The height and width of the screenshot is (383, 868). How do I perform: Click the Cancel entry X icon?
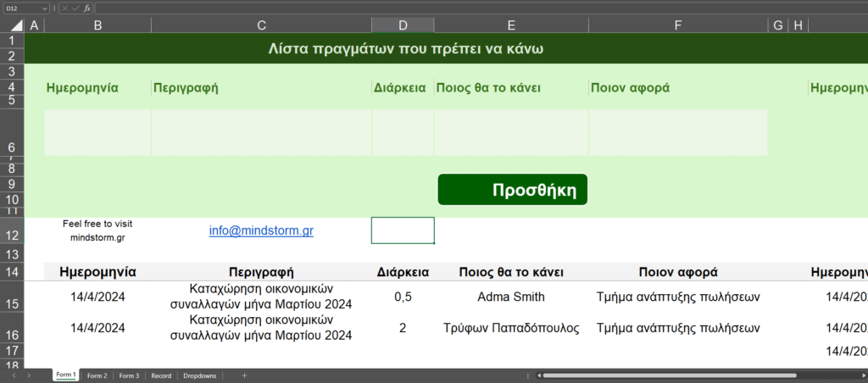(x=65, y=8)
